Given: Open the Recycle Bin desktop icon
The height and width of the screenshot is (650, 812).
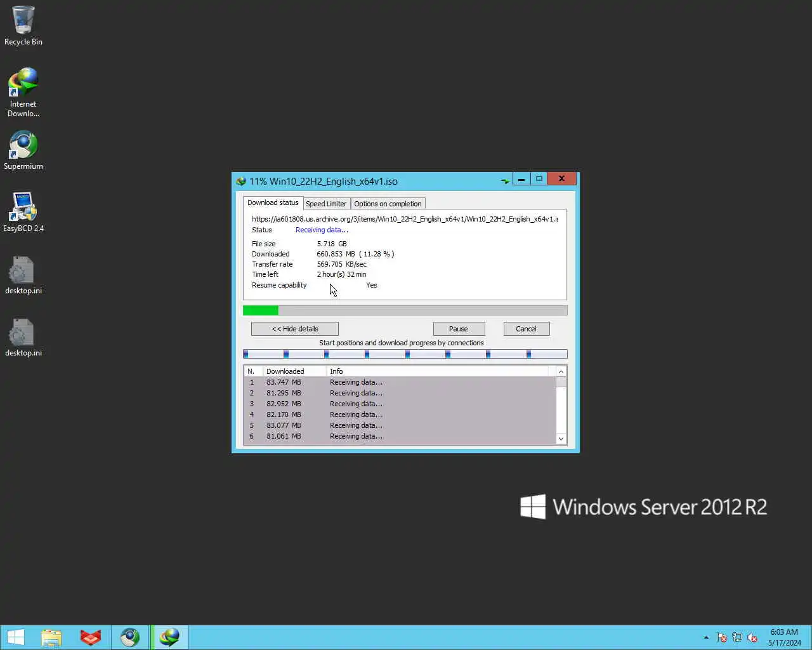Looking at the screenshot, I should [23, 25].
